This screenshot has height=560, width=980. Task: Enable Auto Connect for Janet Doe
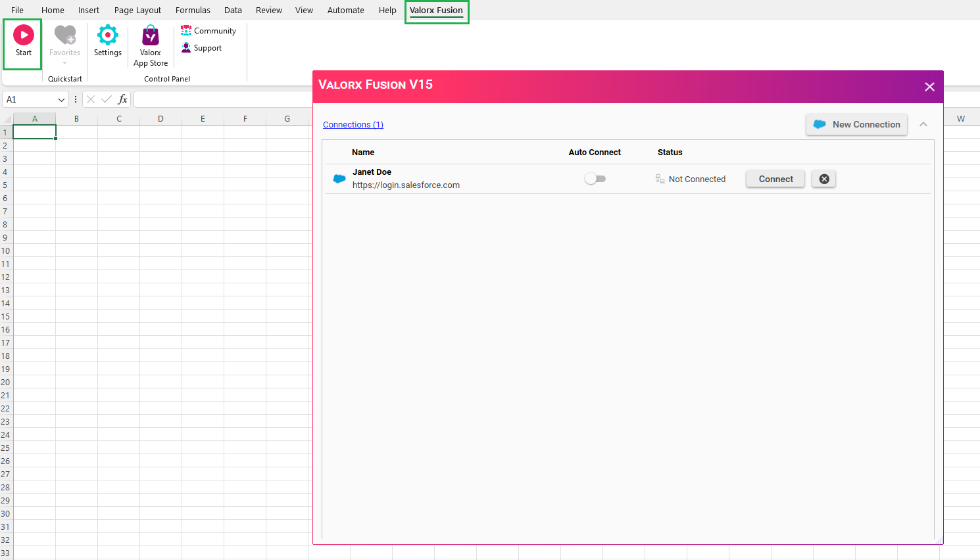click(x=595, y=178)
